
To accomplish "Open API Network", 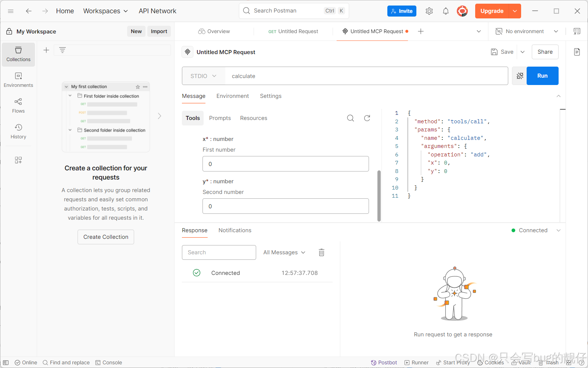I will (x=157, y=11).
